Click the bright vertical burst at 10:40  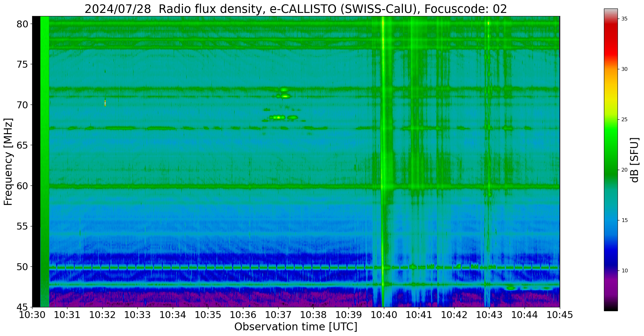coord(383,161)
